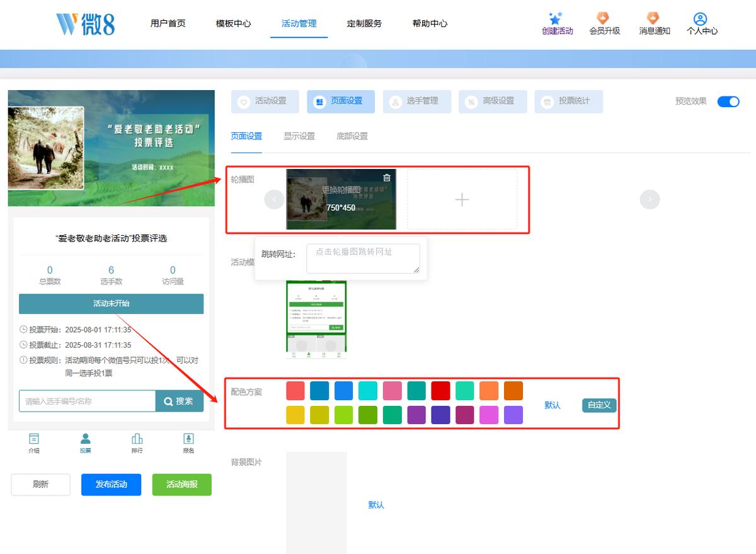Switch to the 底部设置 sub-tab
756x554 pixels.
point(352,136)
